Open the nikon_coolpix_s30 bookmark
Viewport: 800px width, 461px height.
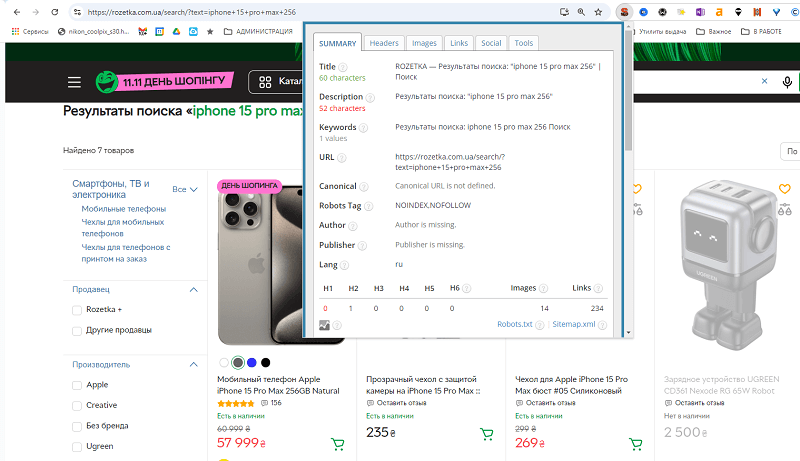coord(94,32)
